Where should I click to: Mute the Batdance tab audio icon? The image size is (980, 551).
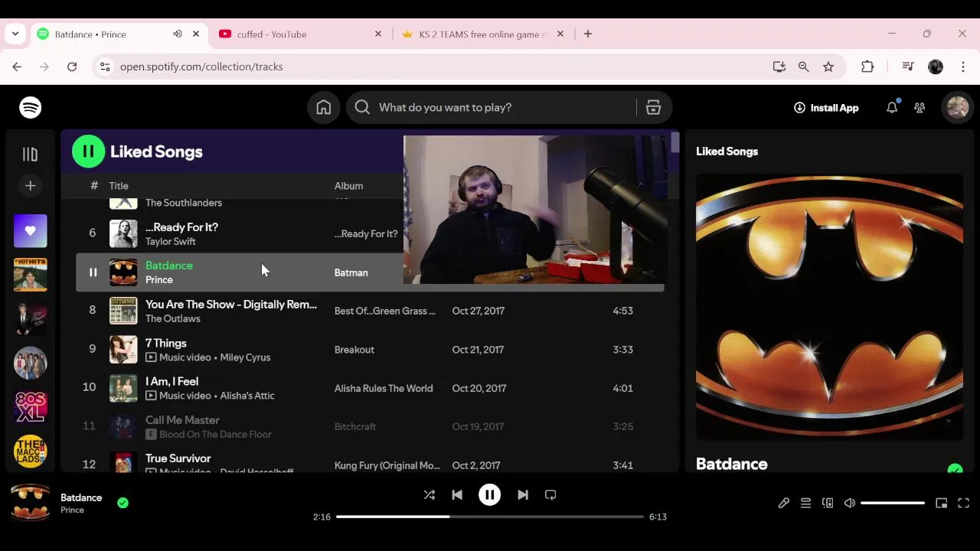coord(178,34)
